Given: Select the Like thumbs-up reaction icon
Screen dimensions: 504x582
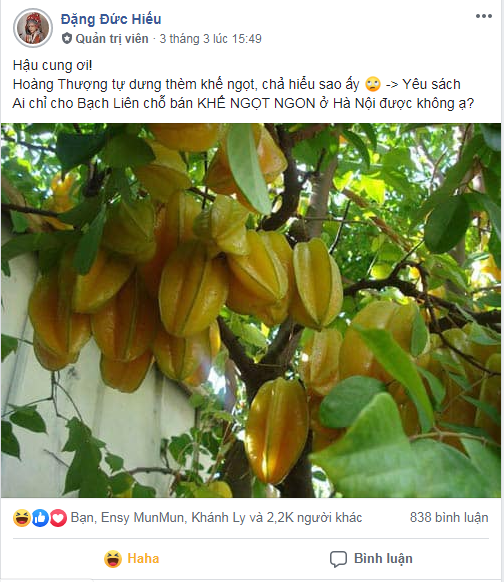Looking at the screenshot, I should pos(40,518).
